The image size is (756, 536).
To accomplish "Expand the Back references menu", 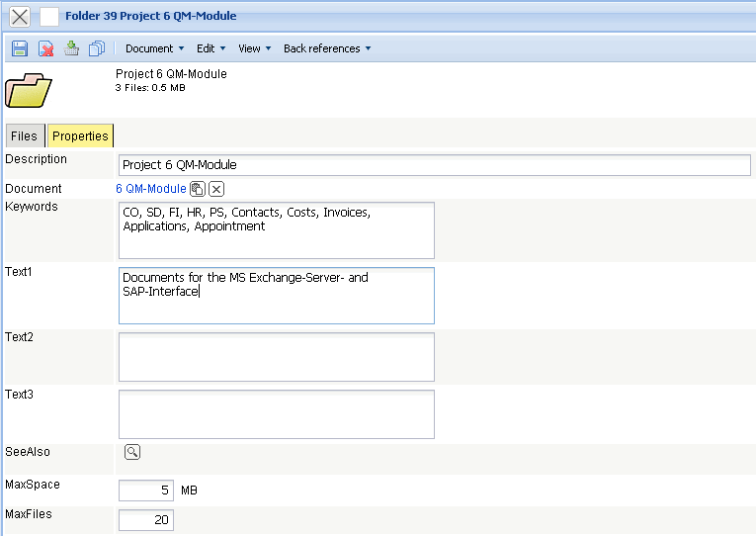I will click(327, 48).
